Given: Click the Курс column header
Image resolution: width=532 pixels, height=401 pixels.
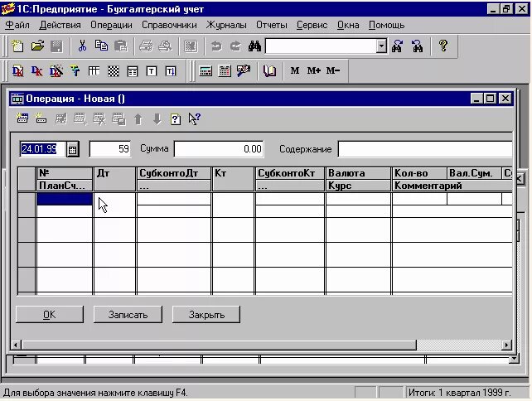Looking at the screenshot, I should click(358, 186).
